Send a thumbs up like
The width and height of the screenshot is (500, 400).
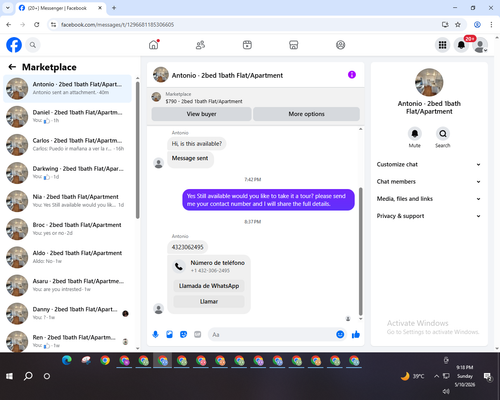pyautogui.click(x=356, y=334)
